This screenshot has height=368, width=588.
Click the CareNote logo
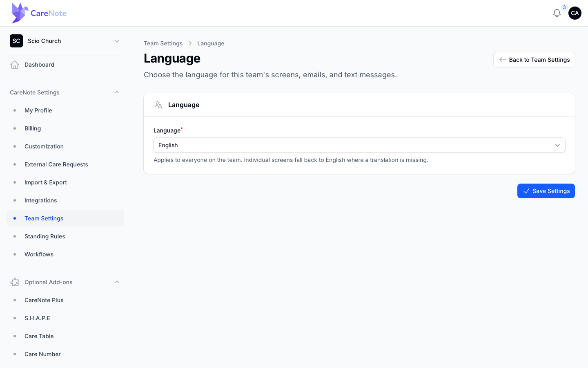click(39, 13)
